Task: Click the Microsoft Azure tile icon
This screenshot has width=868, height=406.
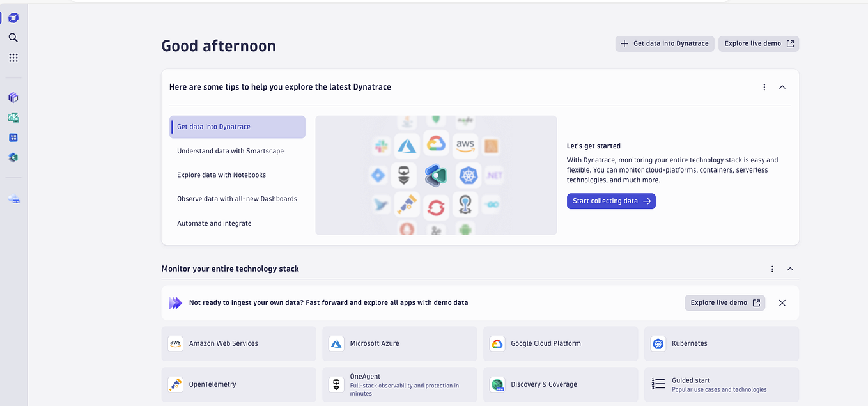Action: (336, 343)
